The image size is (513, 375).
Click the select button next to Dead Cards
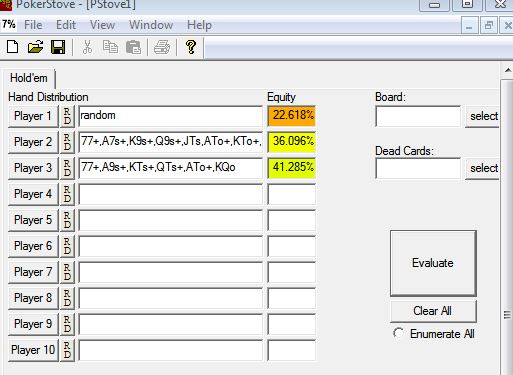tap(482, 168)
